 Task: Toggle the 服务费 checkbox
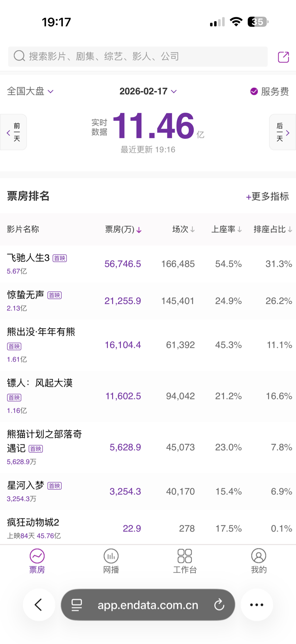[x=254, y=91]
